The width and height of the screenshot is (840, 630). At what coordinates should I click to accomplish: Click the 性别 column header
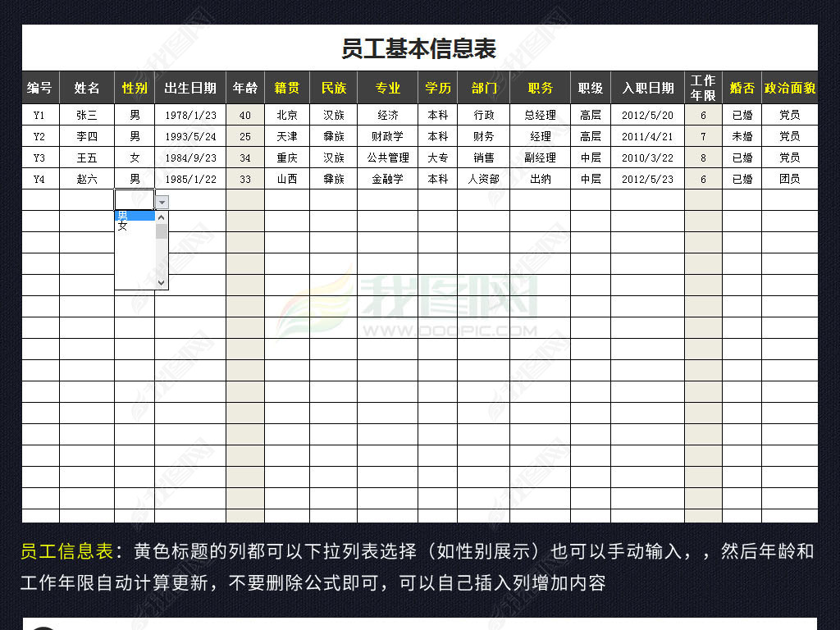point(135,88)
